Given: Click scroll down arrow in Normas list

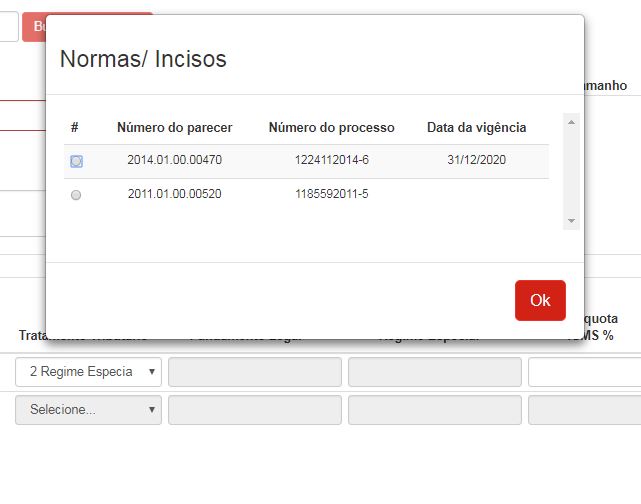Looking at the screenshot, I should 571,221.
